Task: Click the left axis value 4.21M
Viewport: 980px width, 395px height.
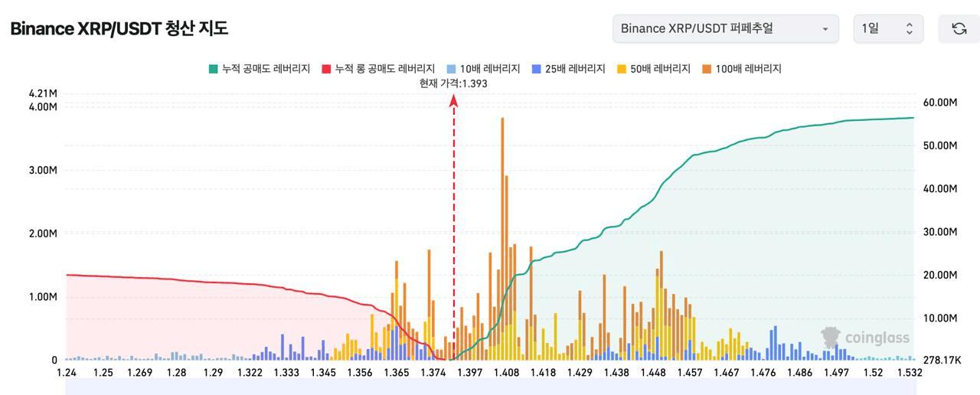Action: (43, 93)
